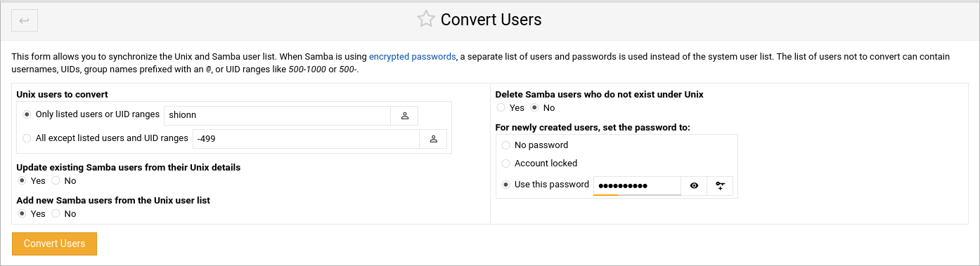Focus the text field containing shionn
Image resolution: width=980 pixels, height=266 pixels.
click(x=277, y=116)
